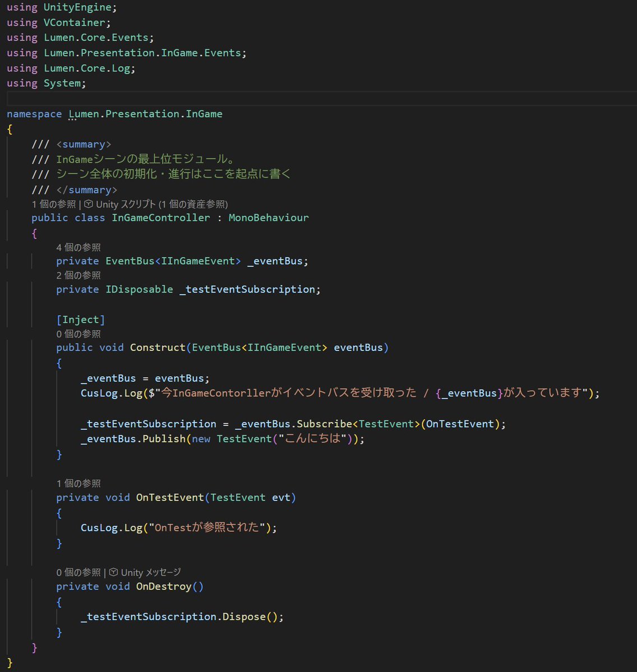Image resolution: width=637 pixels, height=672 pixels.
Task: Open '4 個の参照' CodeLens above _eventBus field
Action: tap(79, 247)
